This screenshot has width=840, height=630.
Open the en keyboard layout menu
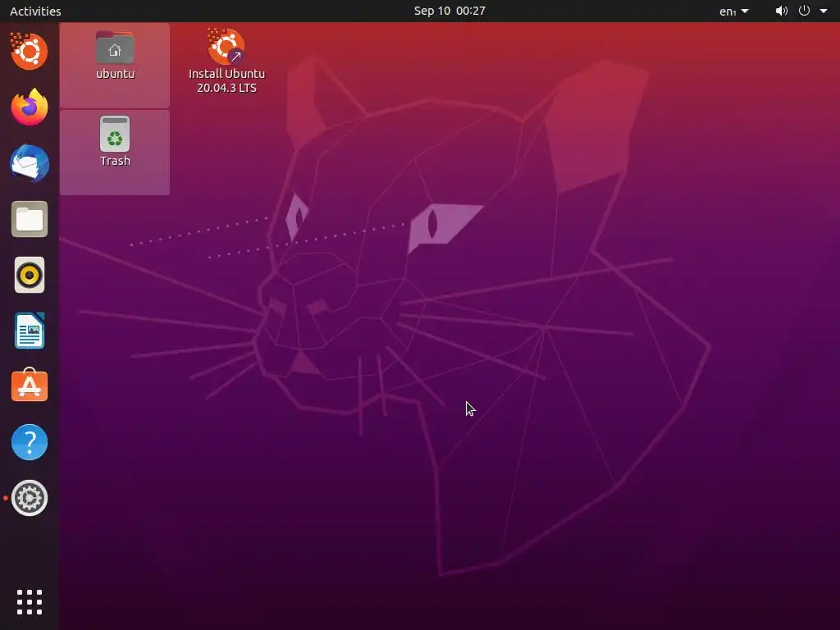point(734,11)
